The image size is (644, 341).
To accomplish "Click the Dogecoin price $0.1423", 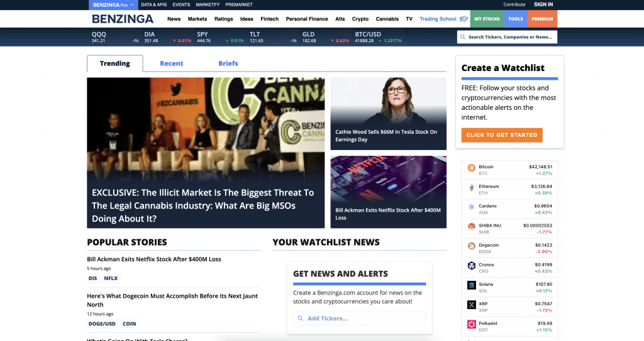I will pos(543,245).
